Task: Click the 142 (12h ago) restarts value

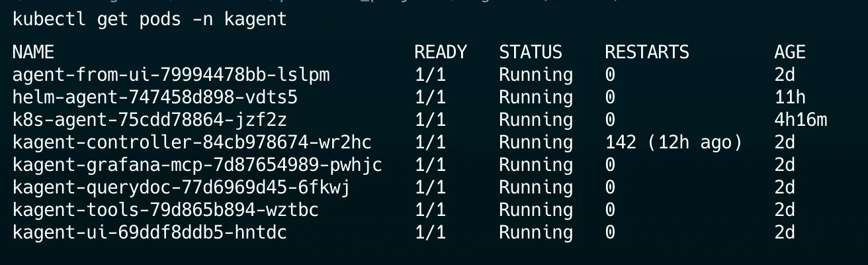Action: (x=673, y=142)
